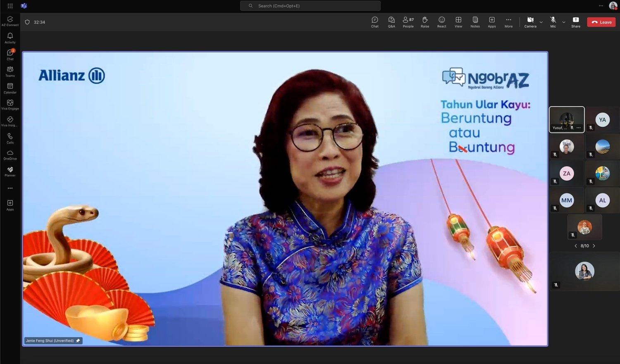Expand the camera options arrow

(x=541, y=22)
